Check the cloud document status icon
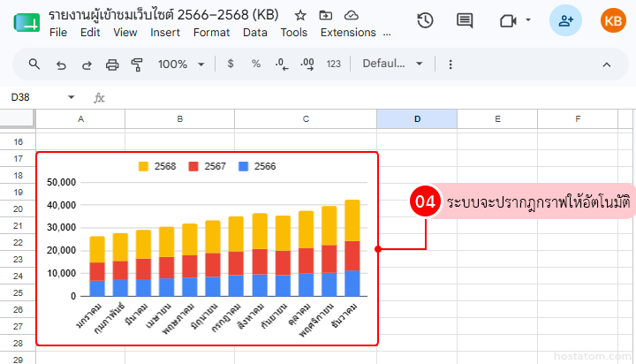 point(352,15)
